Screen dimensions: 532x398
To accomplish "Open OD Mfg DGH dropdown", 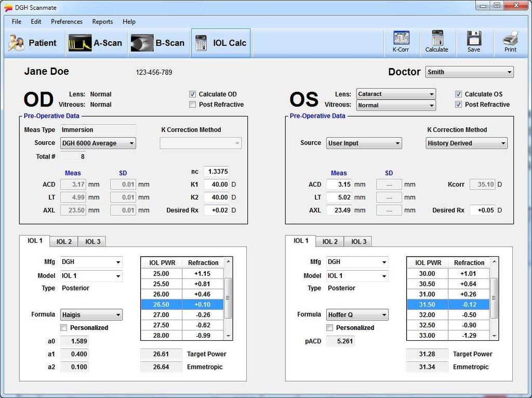I will [91, 262].
